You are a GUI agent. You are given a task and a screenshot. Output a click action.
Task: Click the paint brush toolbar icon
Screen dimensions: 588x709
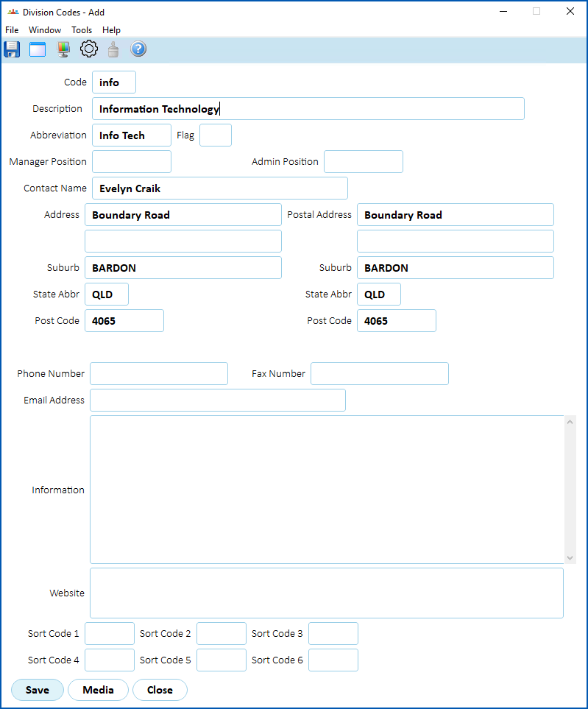113,49
